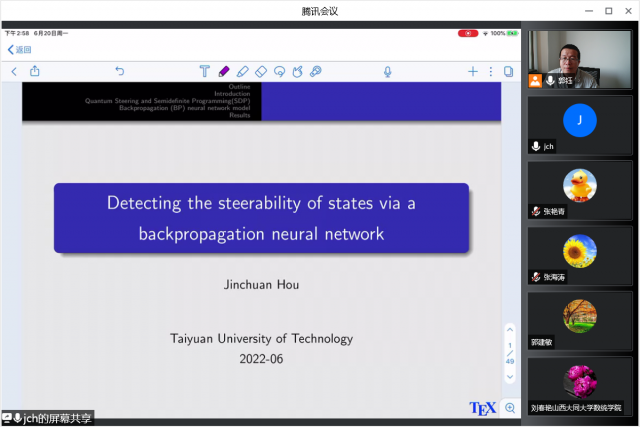Open the image/sticker insert tool
The height and width of the screenshot is (427, 640).
click(315, 71)
